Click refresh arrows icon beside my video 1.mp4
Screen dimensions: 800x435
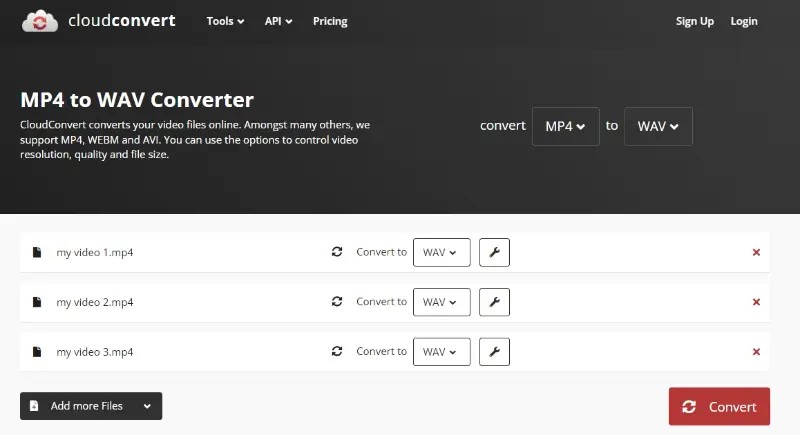click(337, 252)
